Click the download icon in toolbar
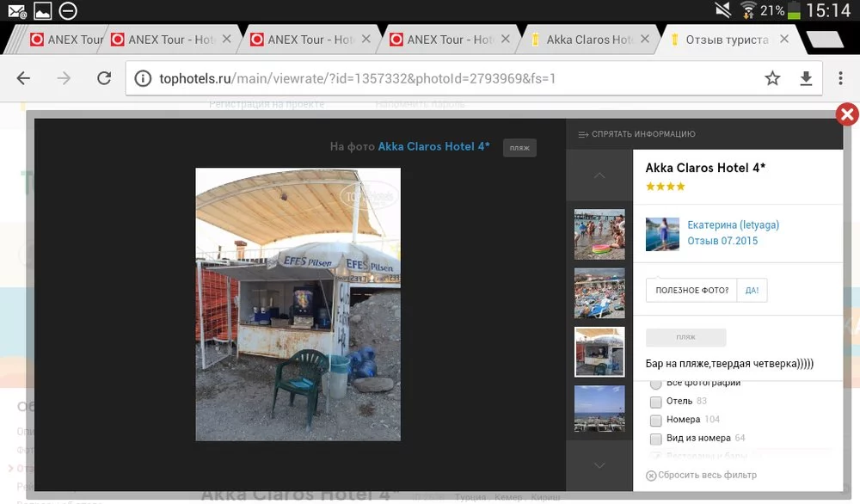Viewport: 860px width, 504px height. (x=806, y=78)
